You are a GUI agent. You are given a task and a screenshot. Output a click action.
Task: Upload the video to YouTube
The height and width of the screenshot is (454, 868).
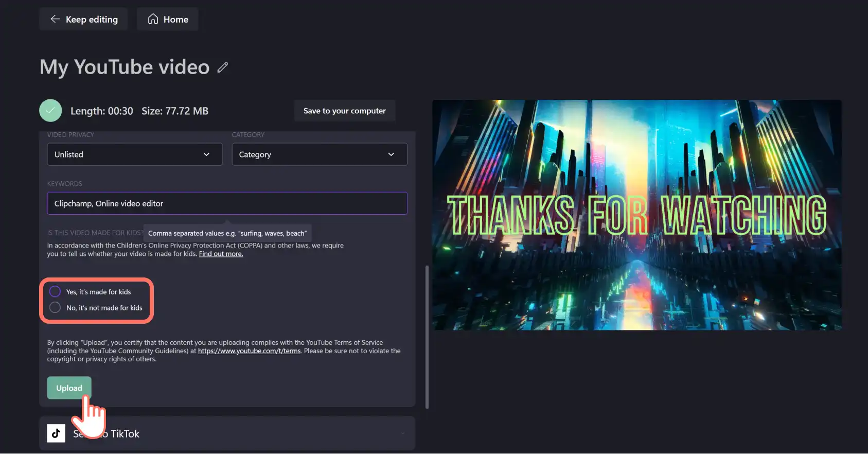[69, 388]
